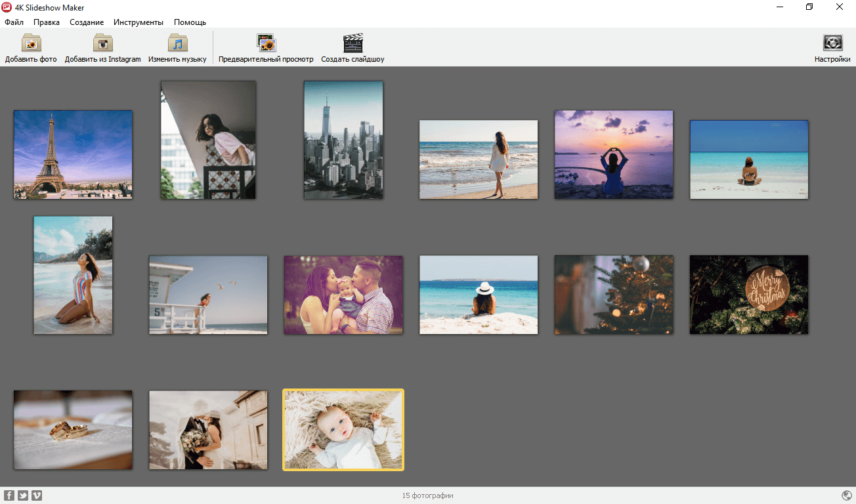Open the Инструменты menu
Screen dimensions: 856x504
click(x=139, y=22)
